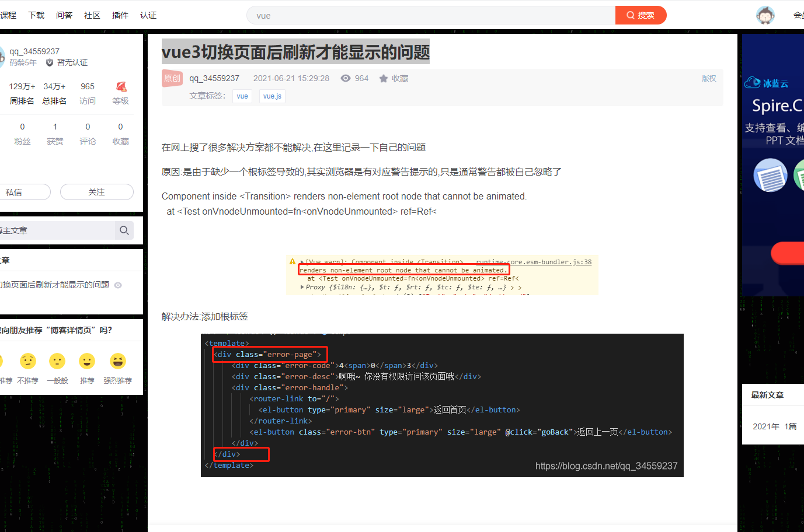Click the magnifier icon in blogger article search
Viewport: 804px width, 532px height.
[x=124, y=230]
